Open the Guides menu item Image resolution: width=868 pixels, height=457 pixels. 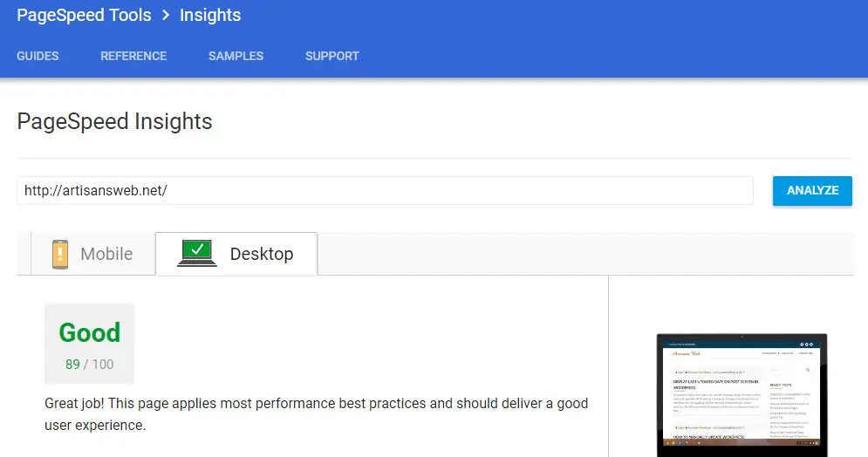tap(38, 56)
